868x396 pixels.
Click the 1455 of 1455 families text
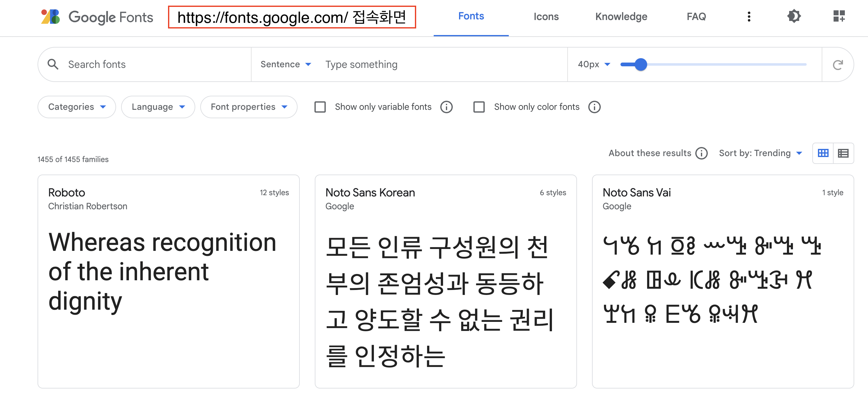tap(73, 159)
